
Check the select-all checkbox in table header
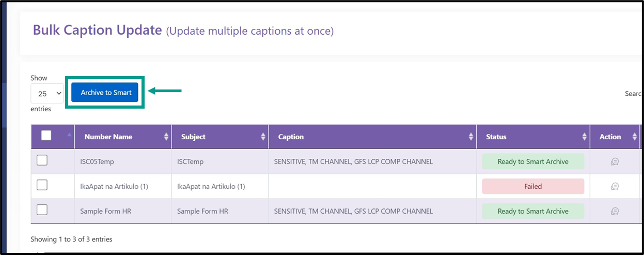[46, 136]
